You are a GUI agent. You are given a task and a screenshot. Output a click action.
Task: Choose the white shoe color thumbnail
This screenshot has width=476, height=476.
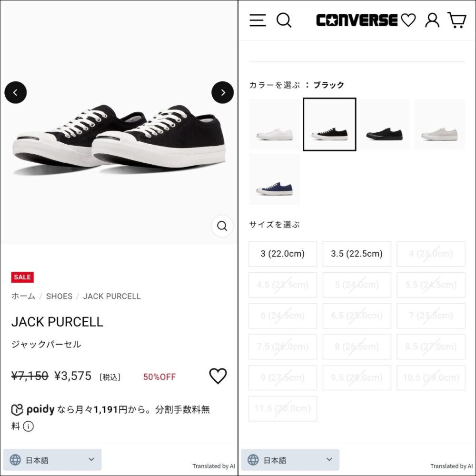pos(274,124)
